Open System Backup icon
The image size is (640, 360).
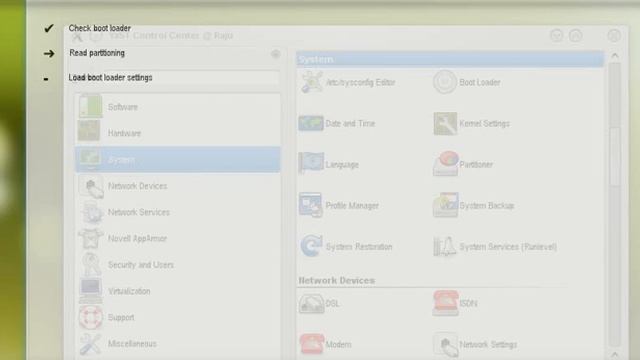(445, 205)
